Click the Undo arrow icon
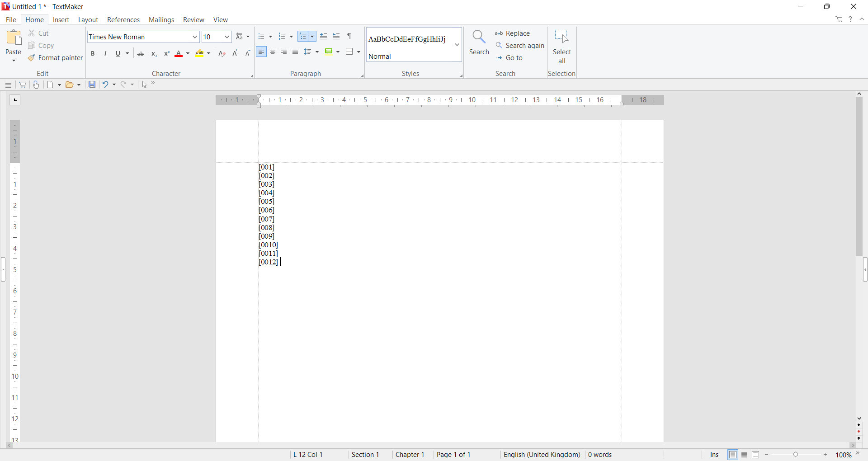The height and width of the screenshot is (461, 868). click(x=105, y=85)
